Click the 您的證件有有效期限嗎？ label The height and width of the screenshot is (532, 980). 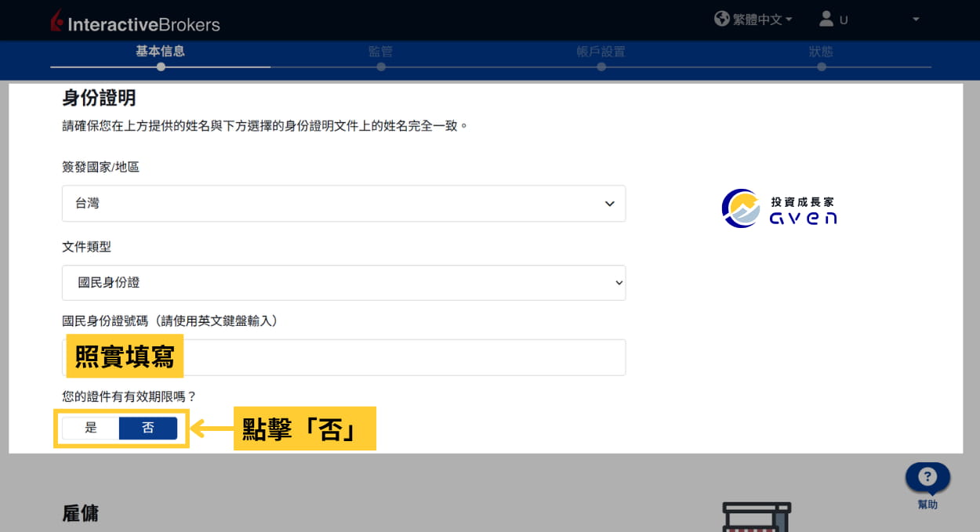129,396
